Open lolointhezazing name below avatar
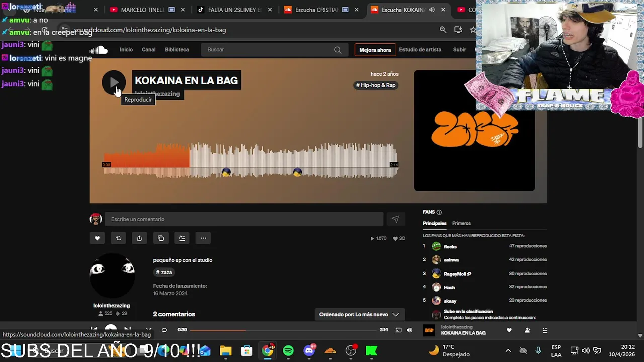The width and height of the screenshot is (644, 362). click(x=111, y=305)
